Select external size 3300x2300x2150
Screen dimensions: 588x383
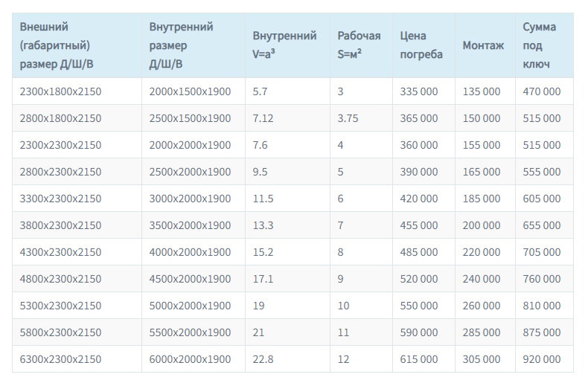(60, 199)
